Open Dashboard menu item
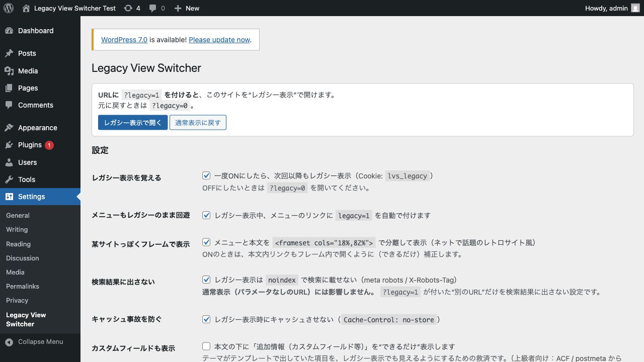This screenshot has width=644, height=362. 40,31
